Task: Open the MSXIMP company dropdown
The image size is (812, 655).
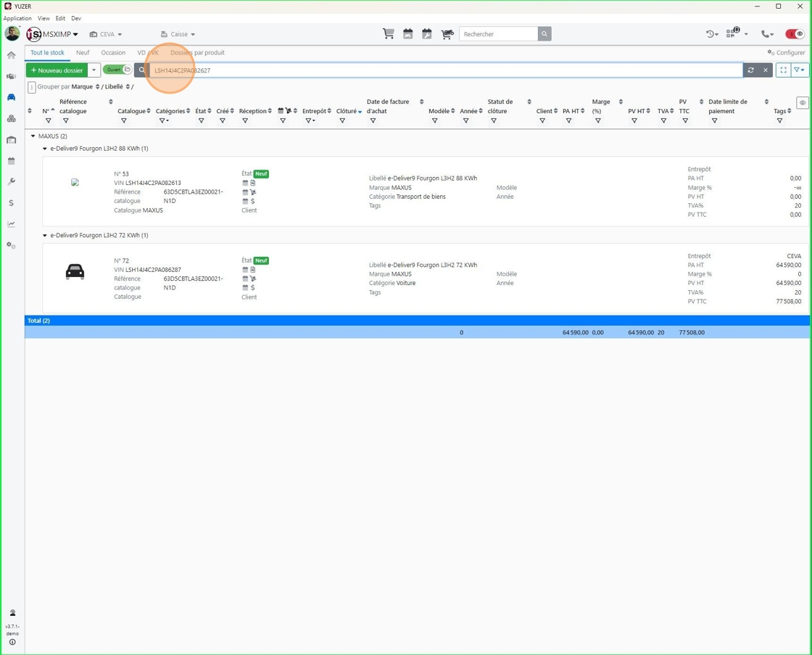Action: [53, 34]
